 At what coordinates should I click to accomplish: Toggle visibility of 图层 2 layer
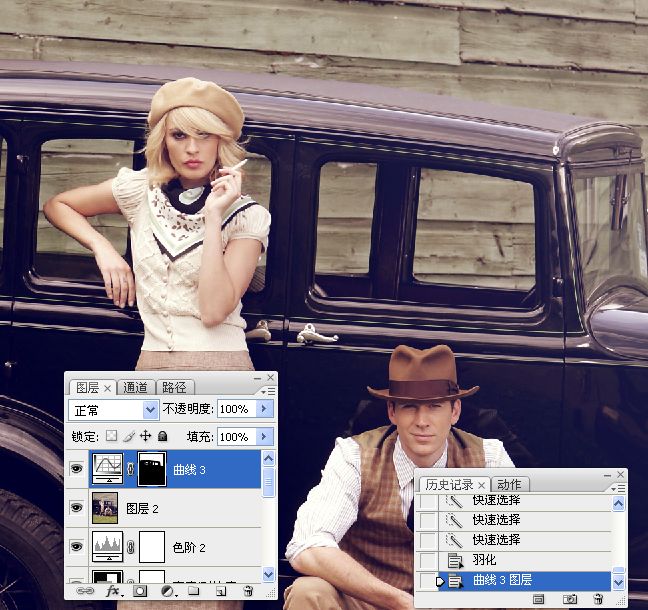click(x=77, y=507)
